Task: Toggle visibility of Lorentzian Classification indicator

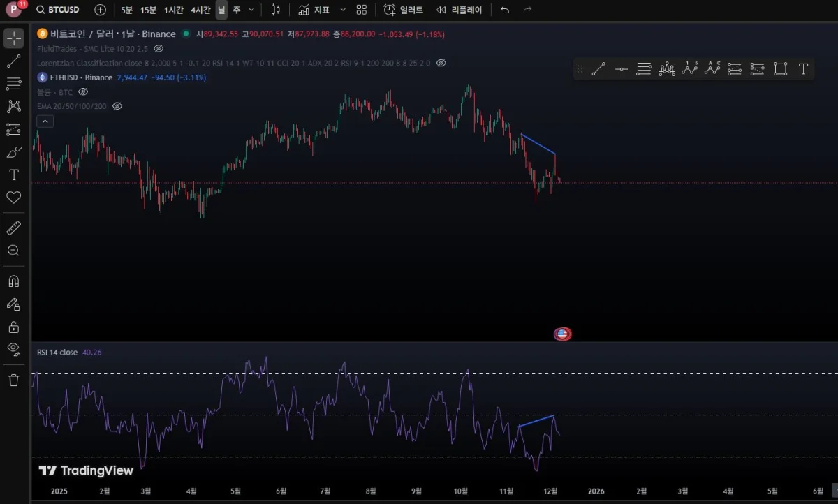Action: click(441, 63)
